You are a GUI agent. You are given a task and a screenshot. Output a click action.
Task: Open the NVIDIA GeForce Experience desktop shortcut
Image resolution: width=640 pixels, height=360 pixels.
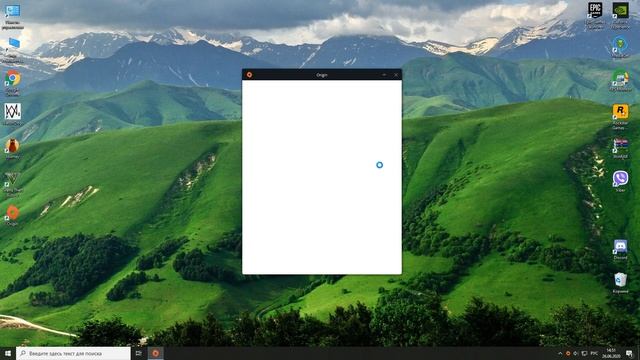coord(620,16)
